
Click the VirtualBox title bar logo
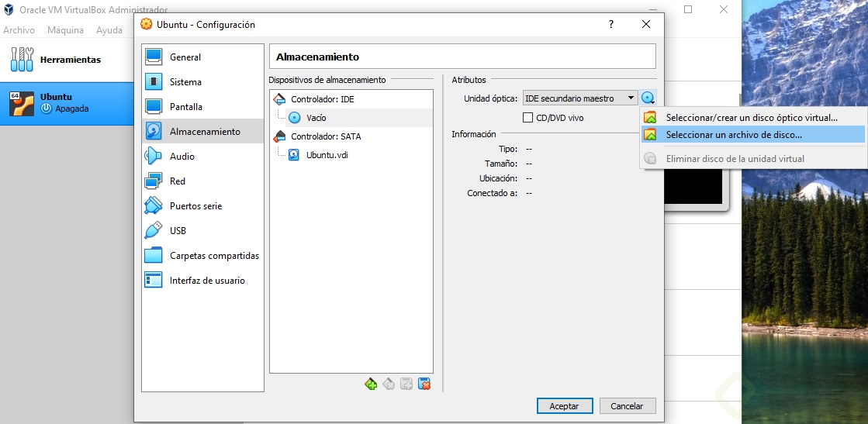pos(9,9)
